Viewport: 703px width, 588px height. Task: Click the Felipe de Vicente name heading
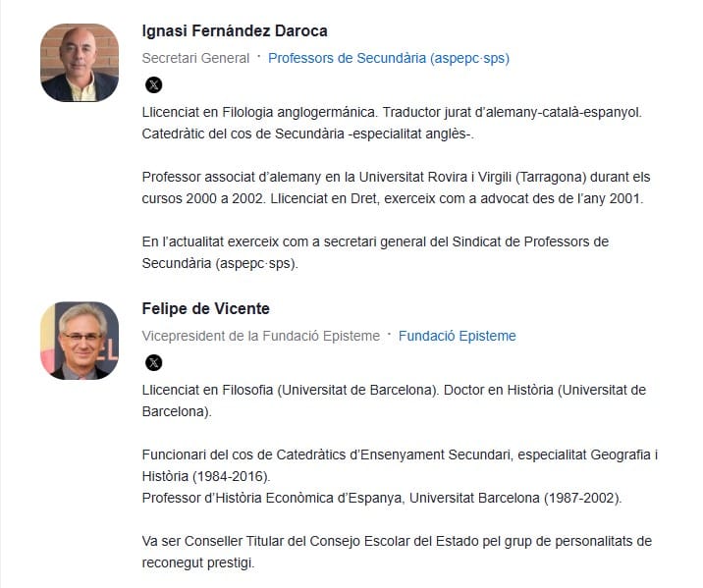[x=206, y=309]
